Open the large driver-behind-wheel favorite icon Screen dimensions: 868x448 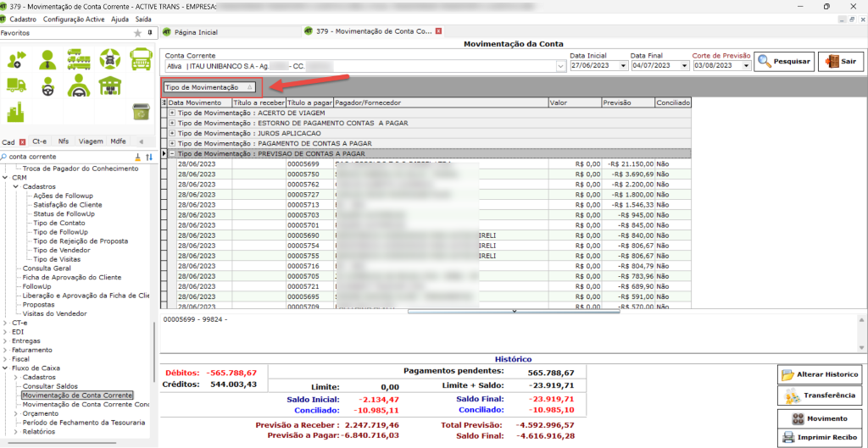tap(79, 86)
